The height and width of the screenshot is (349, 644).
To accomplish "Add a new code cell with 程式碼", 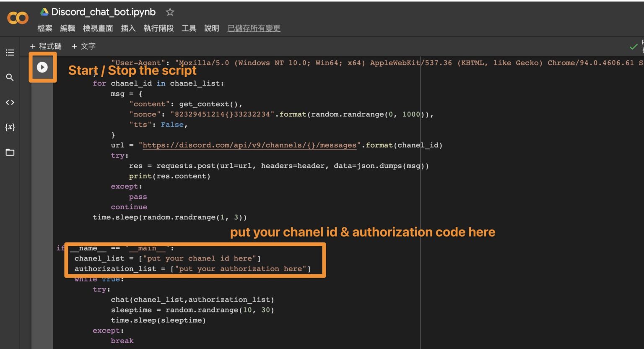I will 45,46.
